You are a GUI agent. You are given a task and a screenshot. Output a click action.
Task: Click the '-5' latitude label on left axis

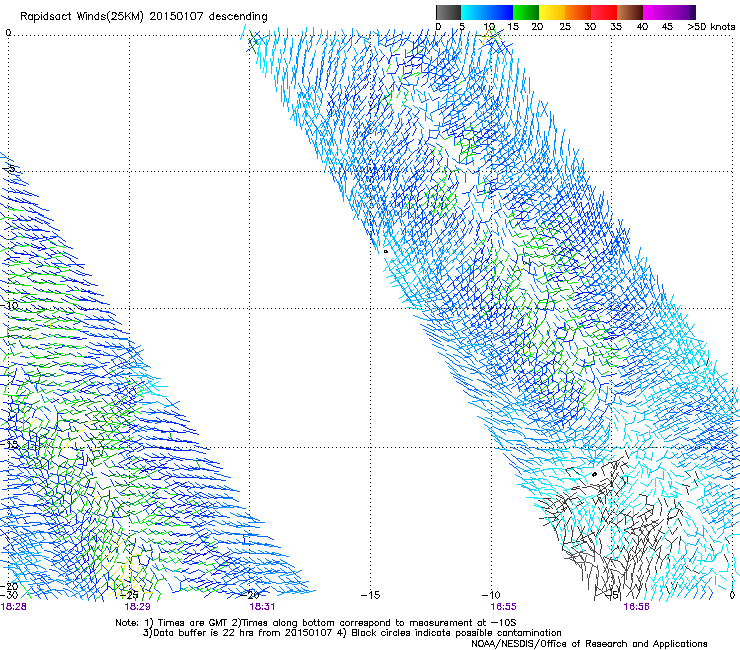[x=8, y=168]
